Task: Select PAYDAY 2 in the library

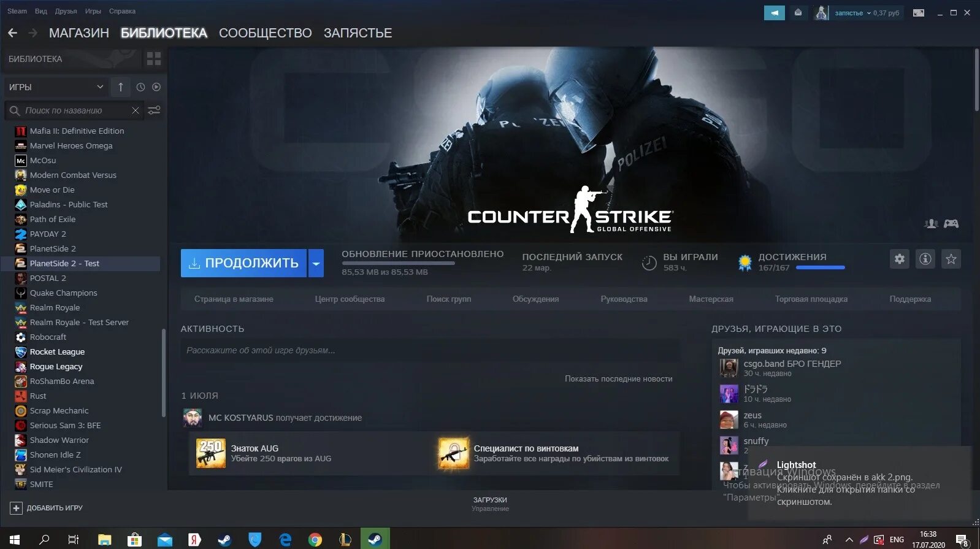Action: [x=48, y=234]
